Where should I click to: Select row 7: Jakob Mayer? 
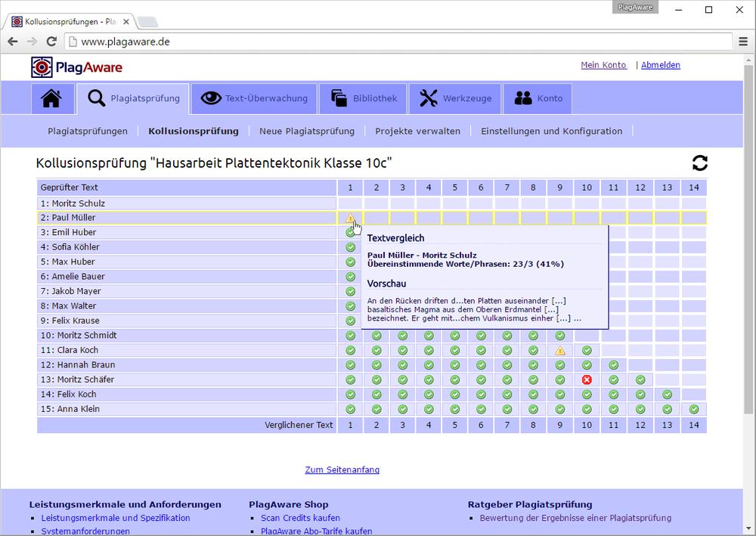click(187, 291)
